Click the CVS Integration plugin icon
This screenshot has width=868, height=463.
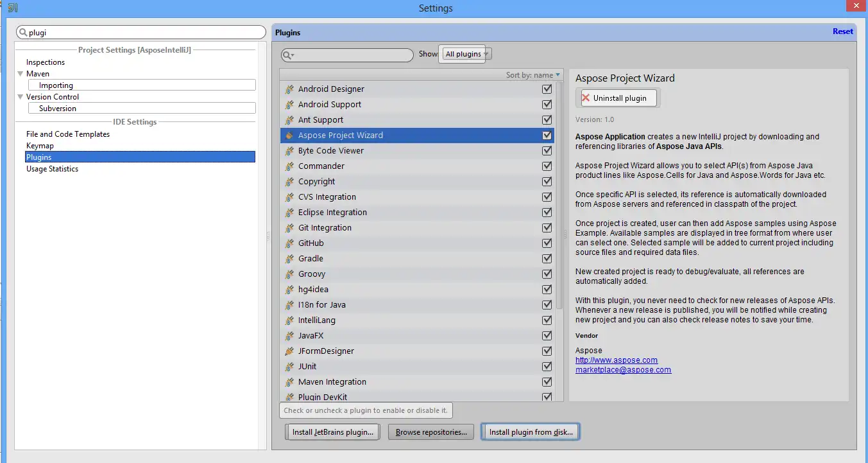point(289,197)
